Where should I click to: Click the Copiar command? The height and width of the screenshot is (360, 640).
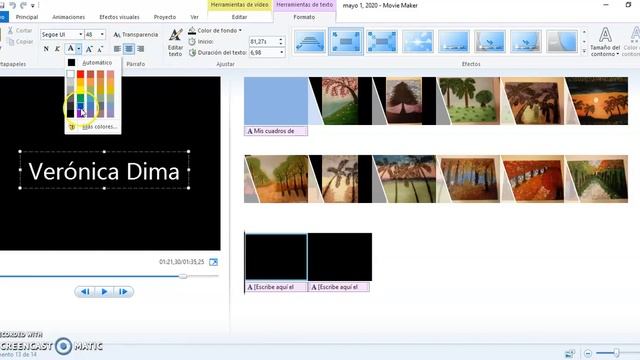point(20,42)
